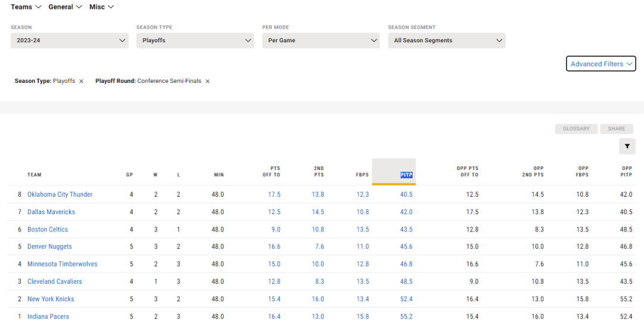Screen dimensions: 644x328
Task: Sort by 2ND PTS column header
Action: click(x=318, y=172)
